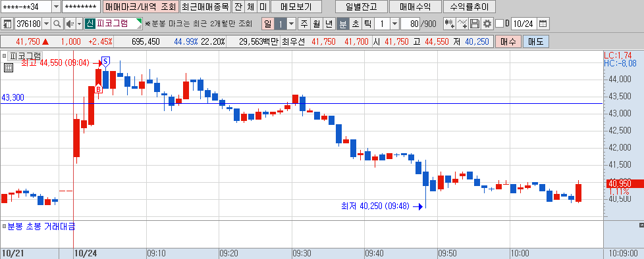Open the calendar date picker icon

[x=543, y=24]
